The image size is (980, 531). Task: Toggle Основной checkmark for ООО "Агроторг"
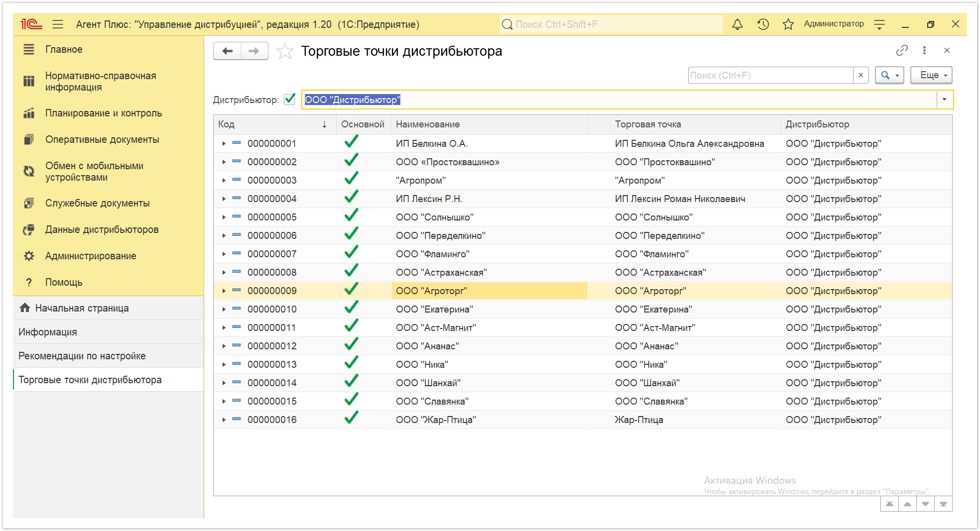(352, 290)
